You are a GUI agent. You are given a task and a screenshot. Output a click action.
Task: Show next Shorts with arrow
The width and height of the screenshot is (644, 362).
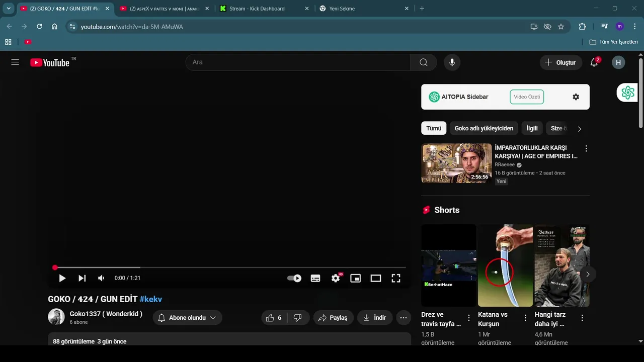588,275
